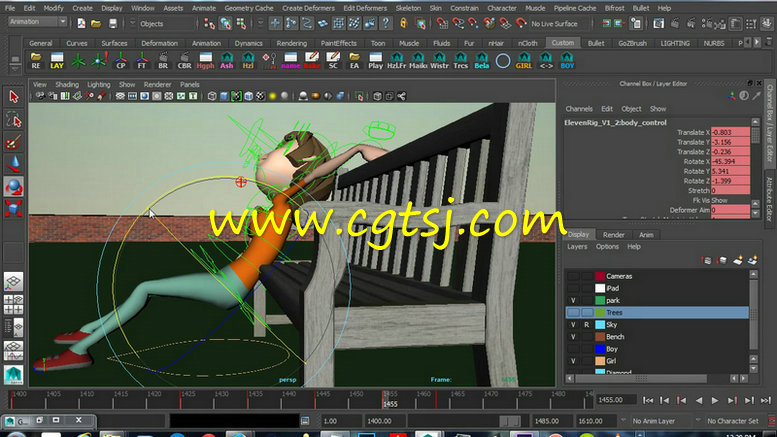Image resolution: width=777 pixels, height=437 pixels.
Task: Click the LAY shelf icon
Action: pos(57,60)
